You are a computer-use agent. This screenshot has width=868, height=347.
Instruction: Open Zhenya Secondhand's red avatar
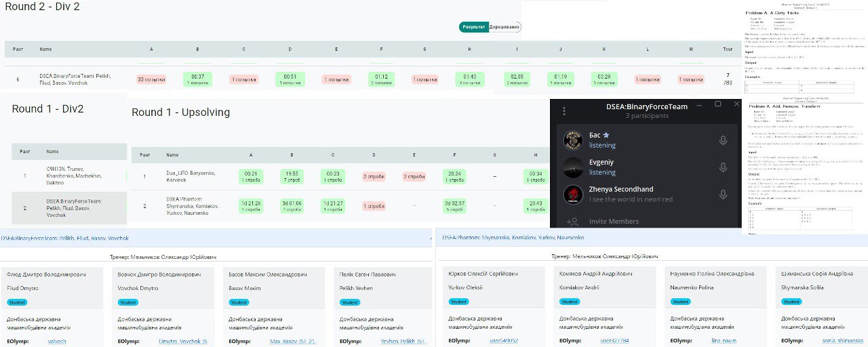(x=573, y=195)
